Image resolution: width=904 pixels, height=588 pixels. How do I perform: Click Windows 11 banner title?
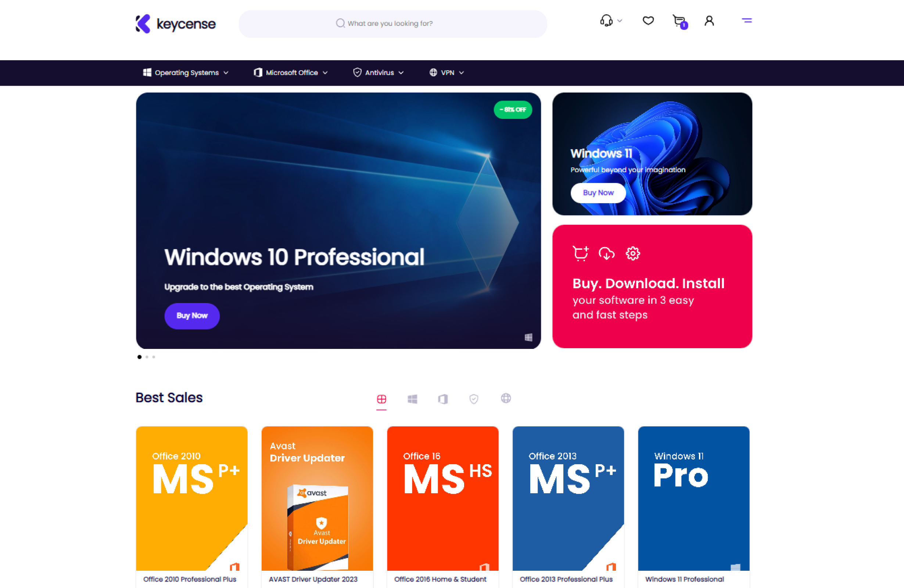pyautogui.click(x=601, y=154)
